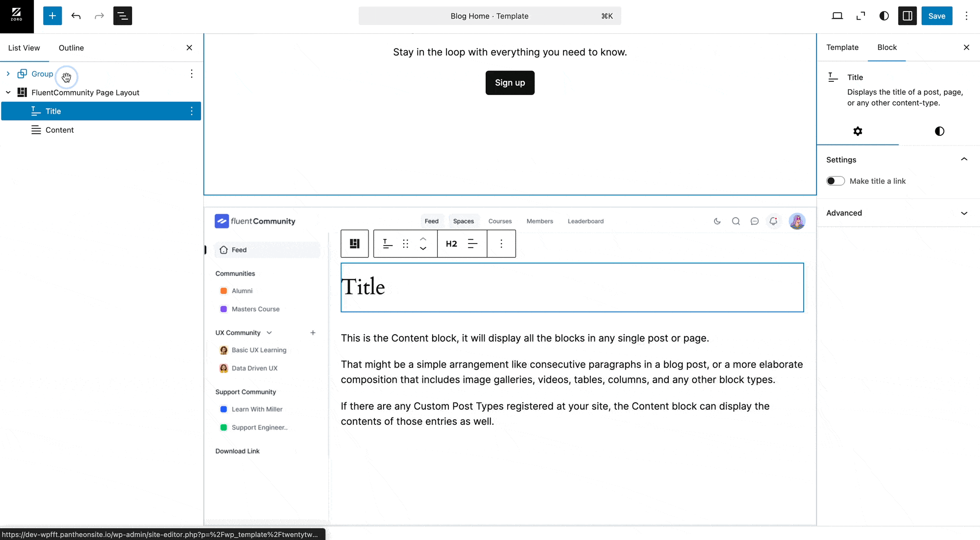Image resolution: width=980 pixels, height=540 pixels.
Task: Enable the Make title a link toggle
Action: coord(835,181)
